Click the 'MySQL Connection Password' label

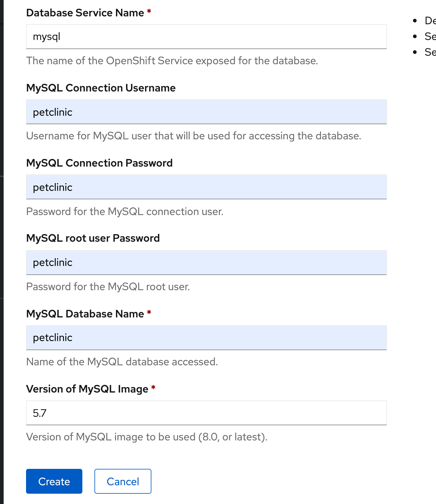[99, 163]
